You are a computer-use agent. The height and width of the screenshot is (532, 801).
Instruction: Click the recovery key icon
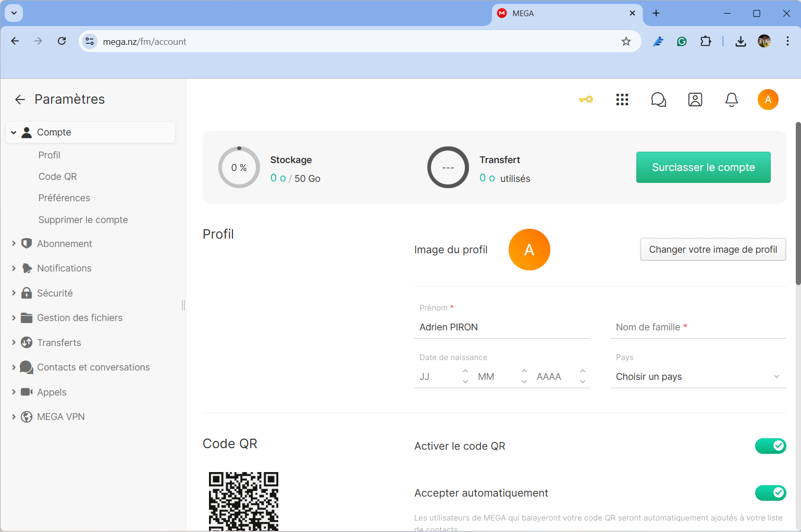[x=585, y=100]
